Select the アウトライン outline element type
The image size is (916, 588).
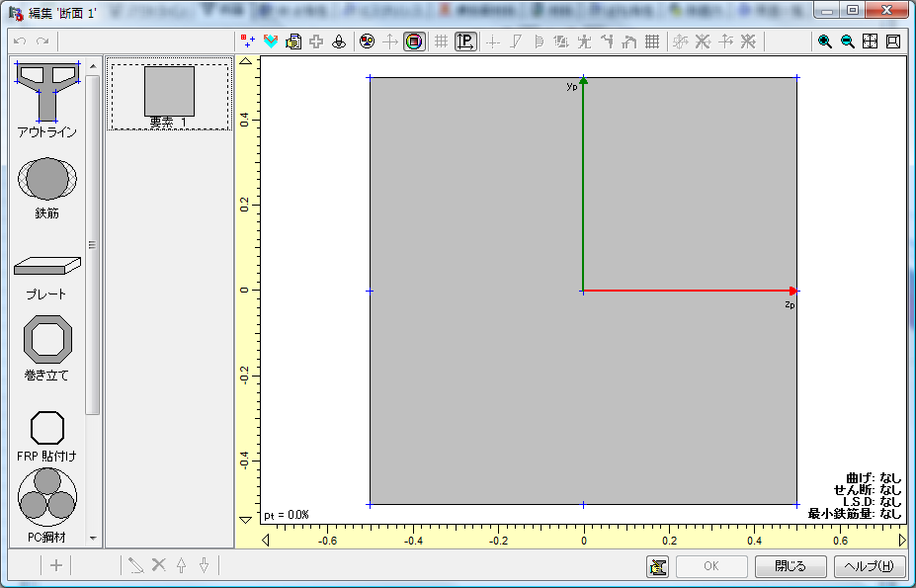tap(47, 100)
